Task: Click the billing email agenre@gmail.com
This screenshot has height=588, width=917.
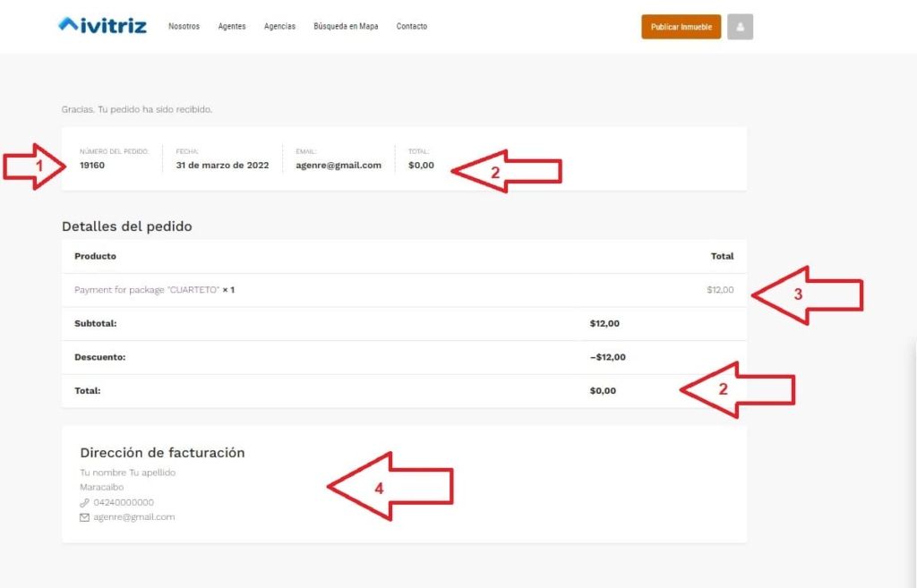Action: (x=134, y=517)
